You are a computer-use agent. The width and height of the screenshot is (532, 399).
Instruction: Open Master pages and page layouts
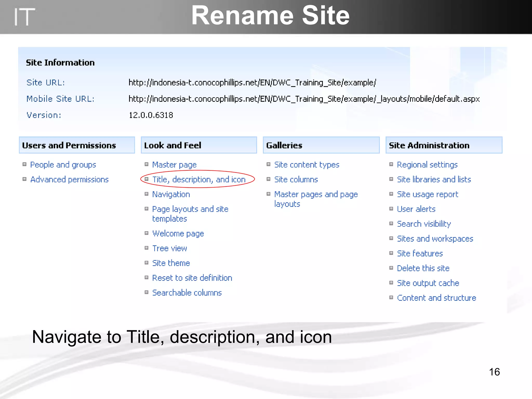pos(316,199)
